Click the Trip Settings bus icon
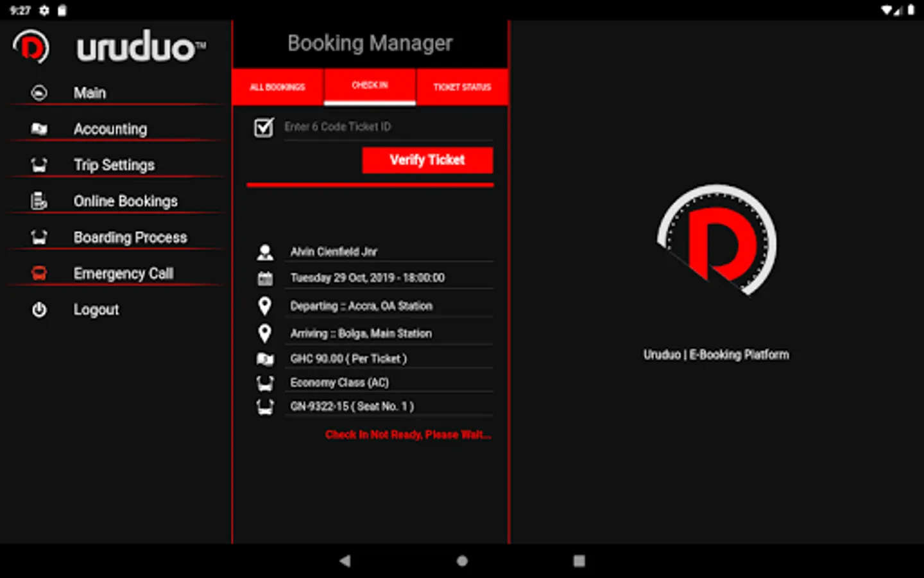The height and width of the screenshot is (578, 924). click(x=39, y=165)
